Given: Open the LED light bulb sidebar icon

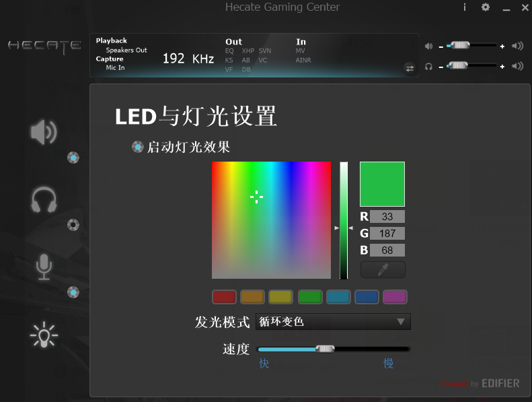Looking at the screenshot, I should (x=44, y=335).
